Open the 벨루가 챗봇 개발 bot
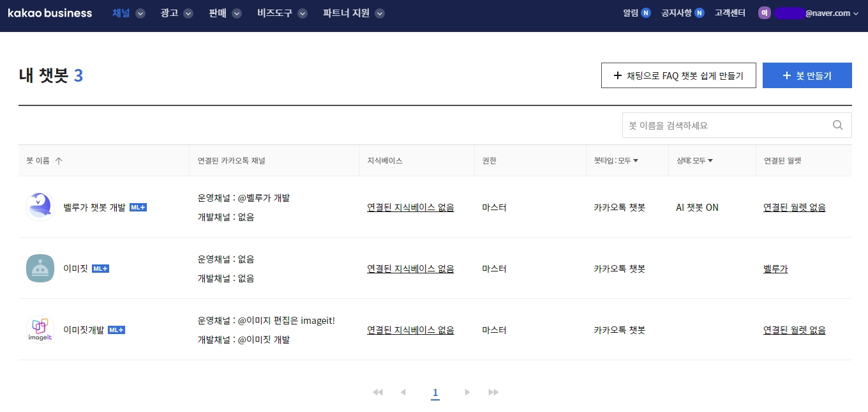Viewport: 868px width, 412px height. [94, 208]
